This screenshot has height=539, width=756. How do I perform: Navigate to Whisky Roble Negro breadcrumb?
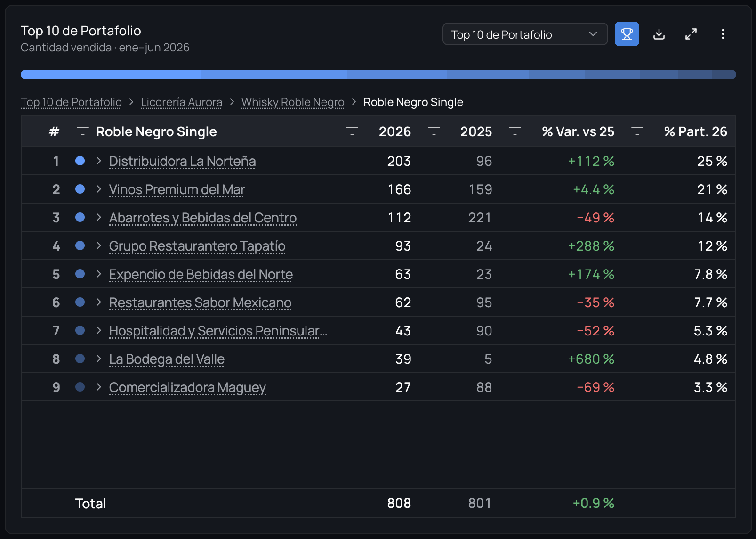[293, 102]
